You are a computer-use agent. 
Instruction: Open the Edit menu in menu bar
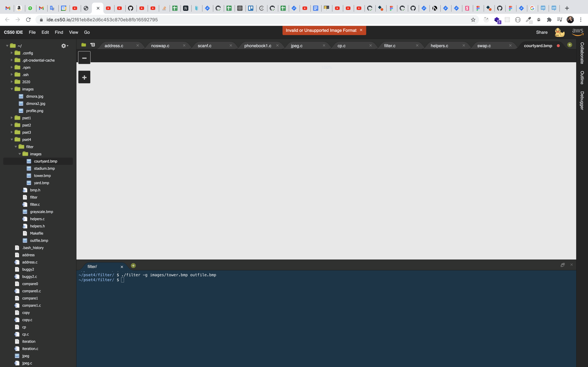point(45,32)
